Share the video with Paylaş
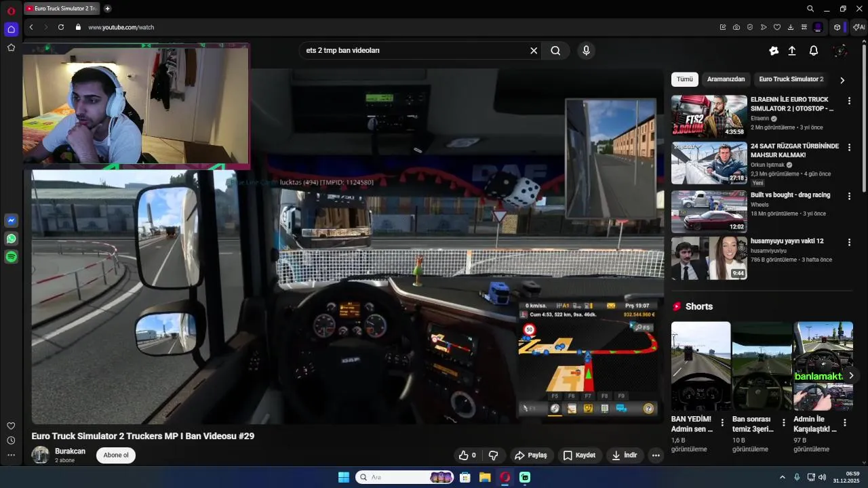868x488 pixels. coord(531,455)
